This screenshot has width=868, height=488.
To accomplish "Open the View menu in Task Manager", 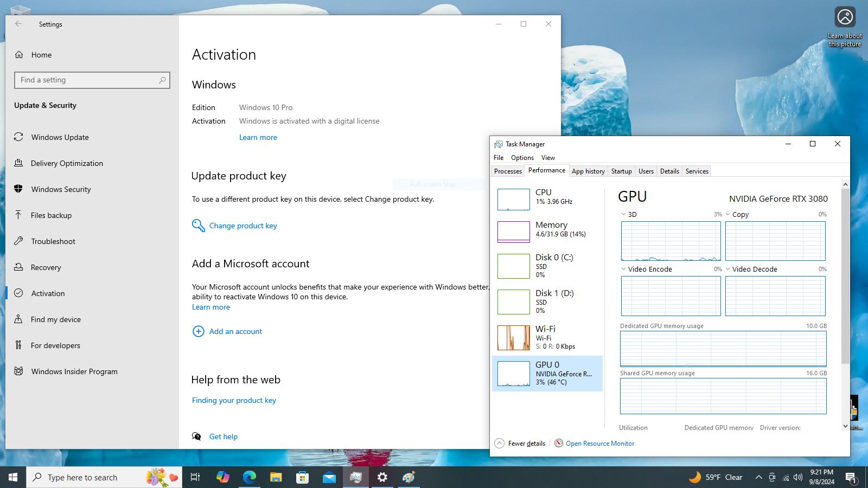I will pyautogui.click(x=548, y=158).
